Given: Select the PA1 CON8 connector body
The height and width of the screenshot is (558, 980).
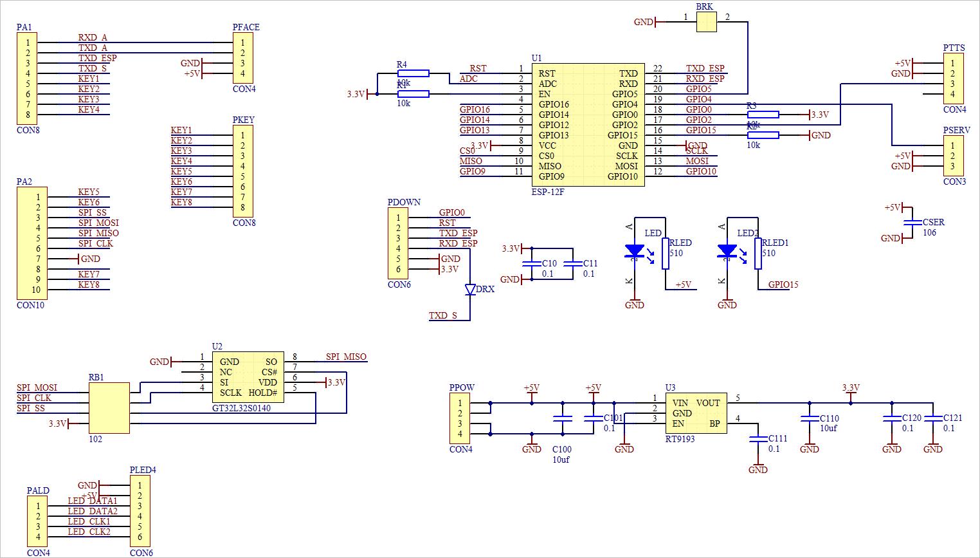Looking at the screenshot, I should (27, 79).
